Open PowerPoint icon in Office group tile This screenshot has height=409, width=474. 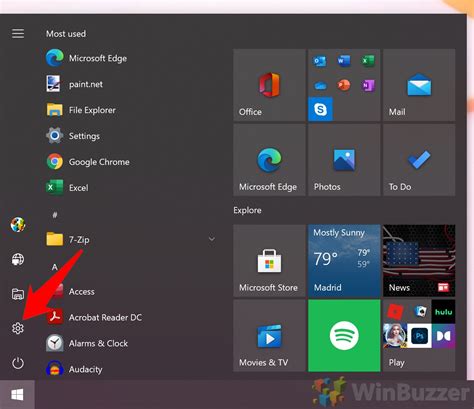tap(344, 85)
